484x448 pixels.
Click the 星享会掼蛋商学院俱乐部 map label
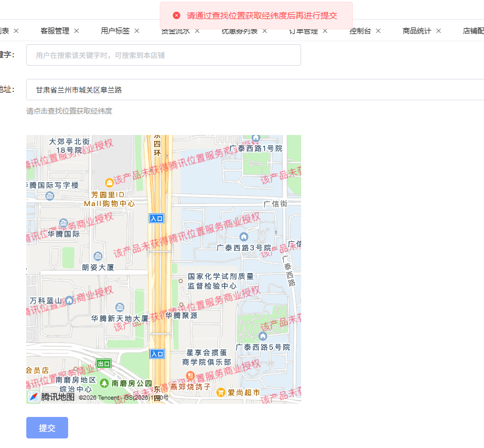pyautogui.click(x=207, y=357)
